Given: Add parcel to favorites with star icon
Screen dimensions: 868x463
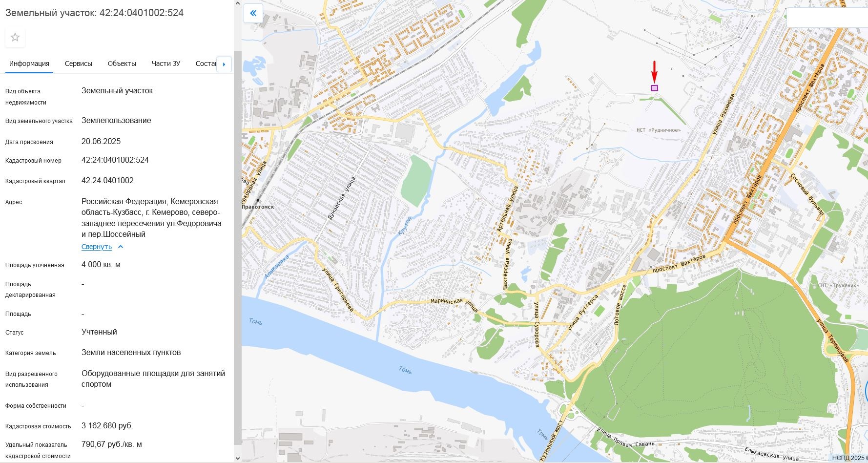Looking at the screenshot, I should (x=15, y=38).
